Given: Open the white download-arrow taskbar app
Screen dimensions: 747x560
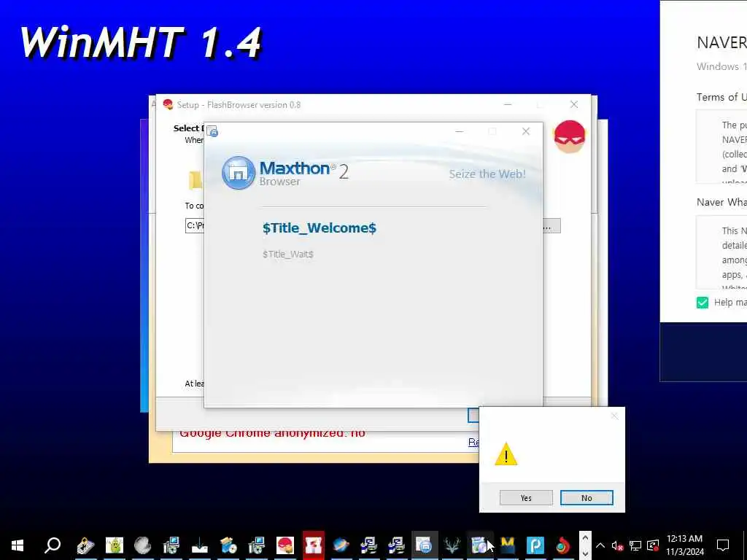Looking at the screenshot, I should (x=200, y=545).
